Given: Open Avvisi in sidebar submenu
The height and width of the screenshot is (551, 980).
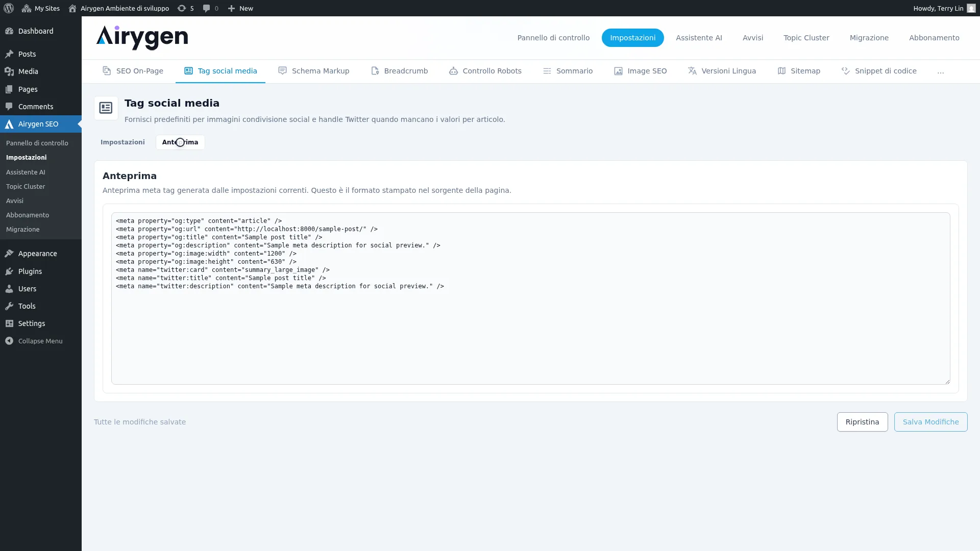Looking at the screenshot, I should [15, 201].
